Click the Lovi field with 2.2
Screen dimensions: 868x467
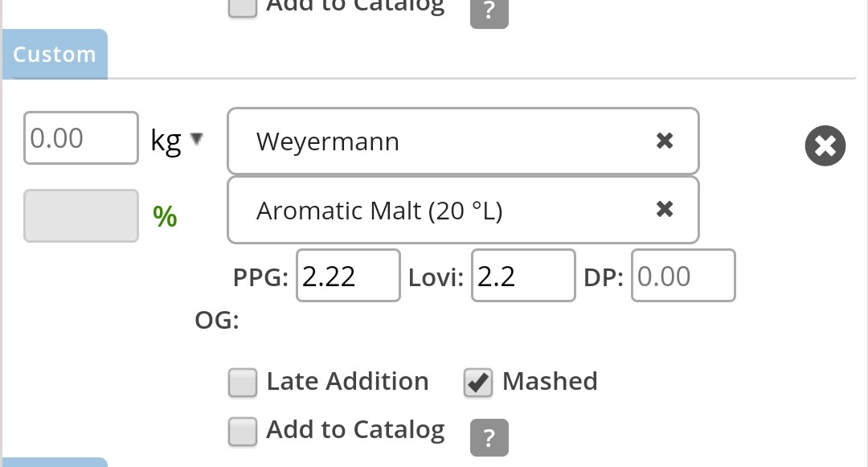(524, 276)
